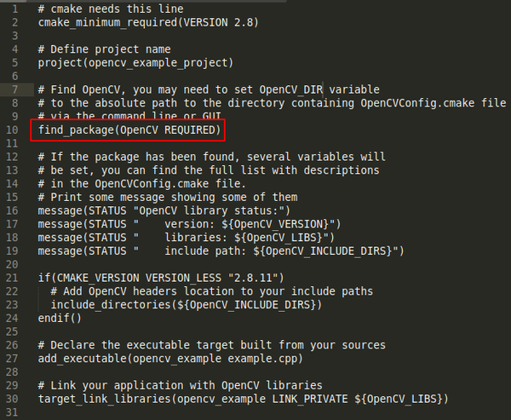Click the '# Define project name' comment
This screenshot has height=420, width=511.
104,49
